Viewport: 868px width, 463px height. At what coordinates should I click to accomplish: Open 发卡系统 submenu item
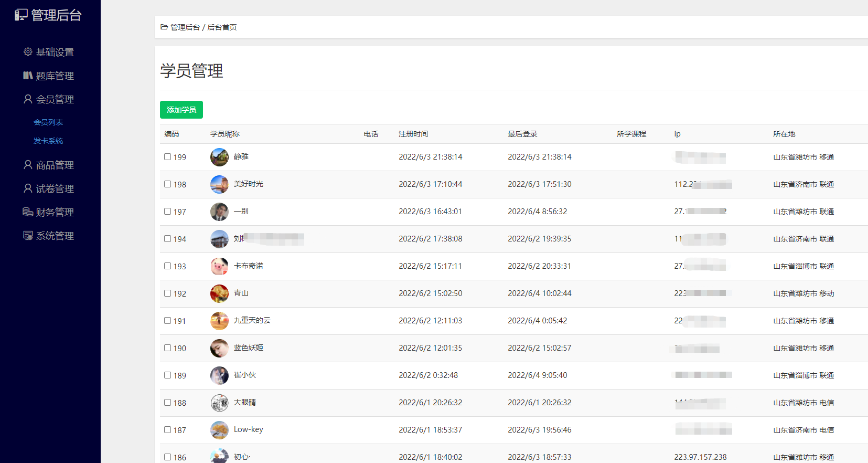coord(48,141)
